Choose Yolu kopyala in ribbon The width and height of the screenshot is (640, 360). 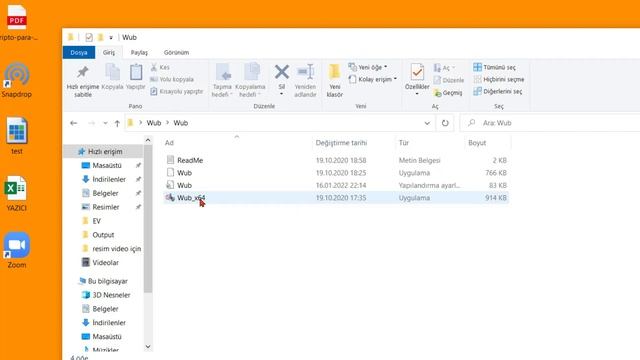[172, 80]
